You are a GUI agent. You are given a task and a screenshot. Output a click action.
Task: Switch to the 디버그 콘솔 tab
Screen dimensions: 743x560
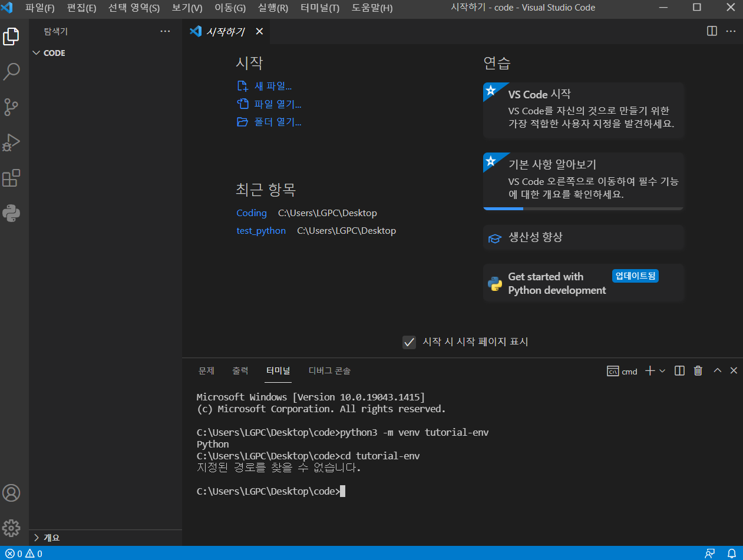tap(329, 371)
